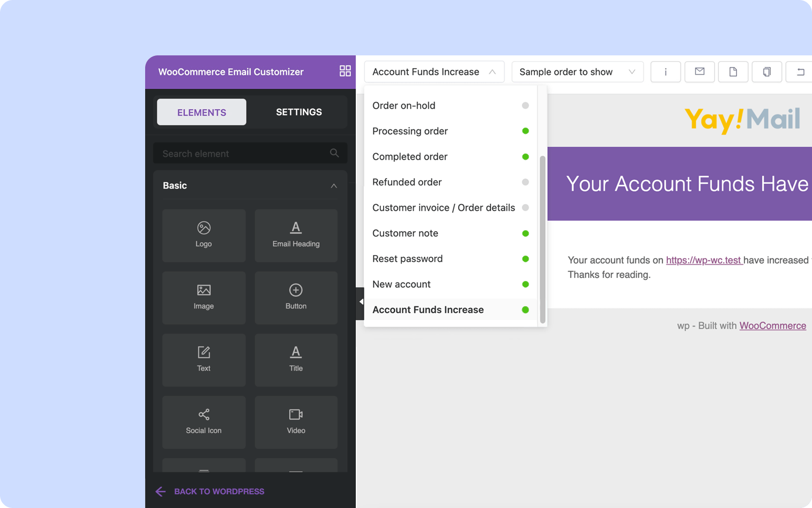The image size is (812, 508).
Task: Click the undo arrow toolbar icon
Action: (x=800, y=72)
